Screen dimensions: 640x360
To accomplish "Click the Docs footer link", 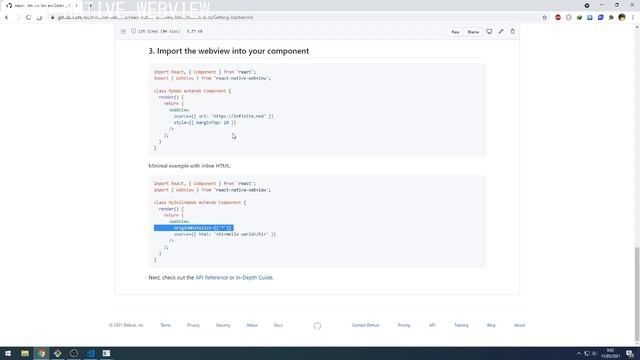I will tap(278, 325).
